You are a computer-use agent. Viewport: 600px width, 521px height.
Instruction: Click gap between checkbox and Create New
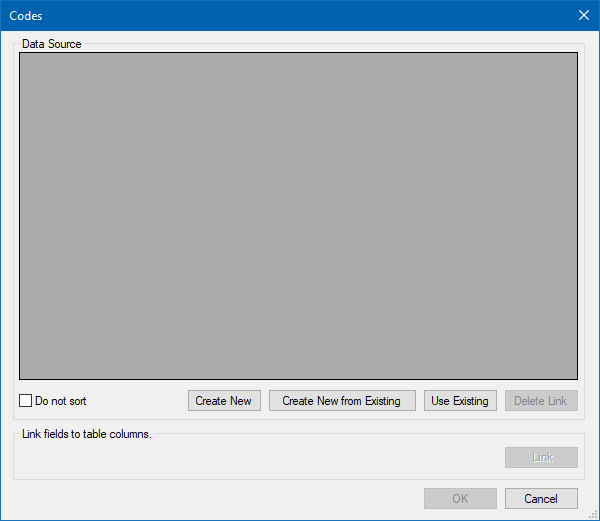pyautogui.click(x=138, y=401)
